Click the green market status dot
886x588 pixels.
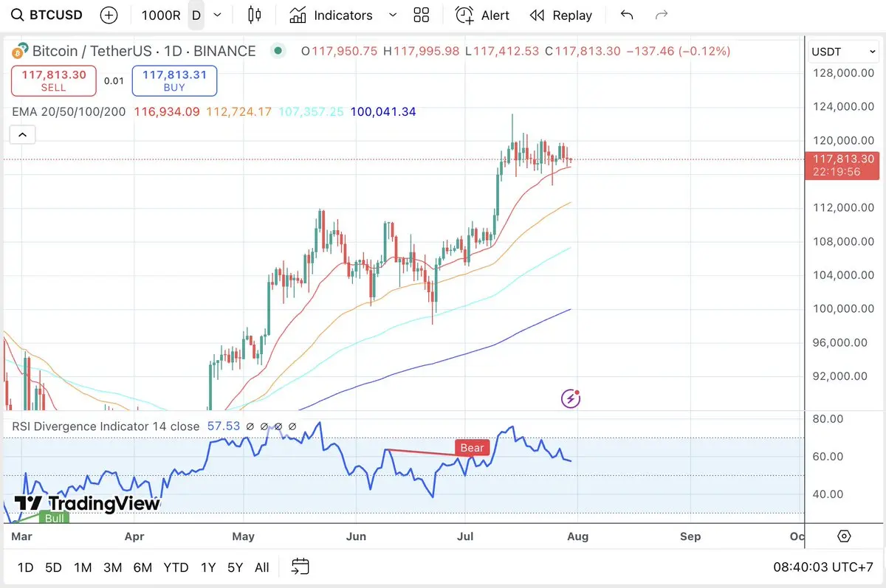(x=278, y=51)
